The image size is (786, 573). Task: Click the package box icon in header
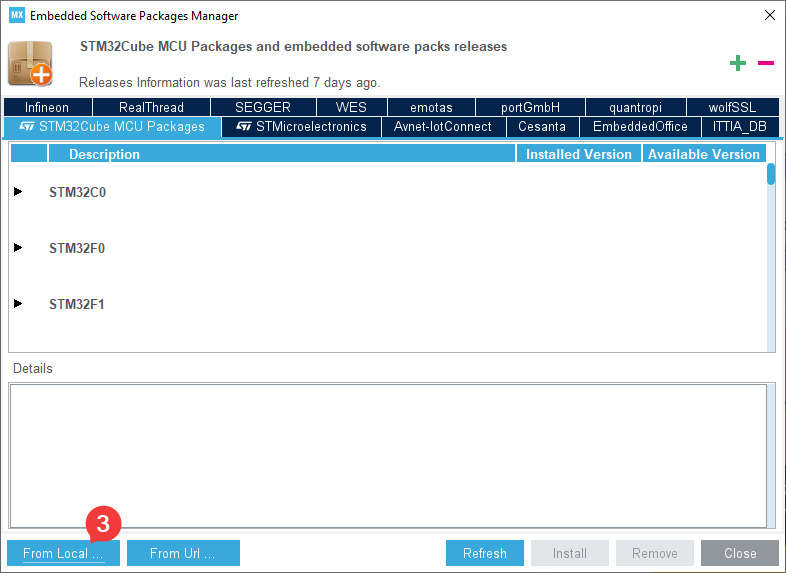point(30,64)
